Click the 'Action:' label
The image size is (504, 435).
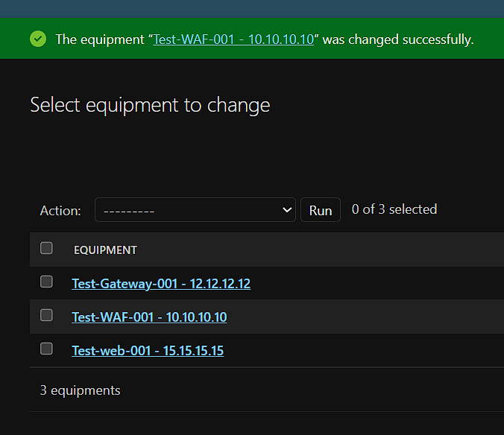pyautogui.click(x=60, y=211)
